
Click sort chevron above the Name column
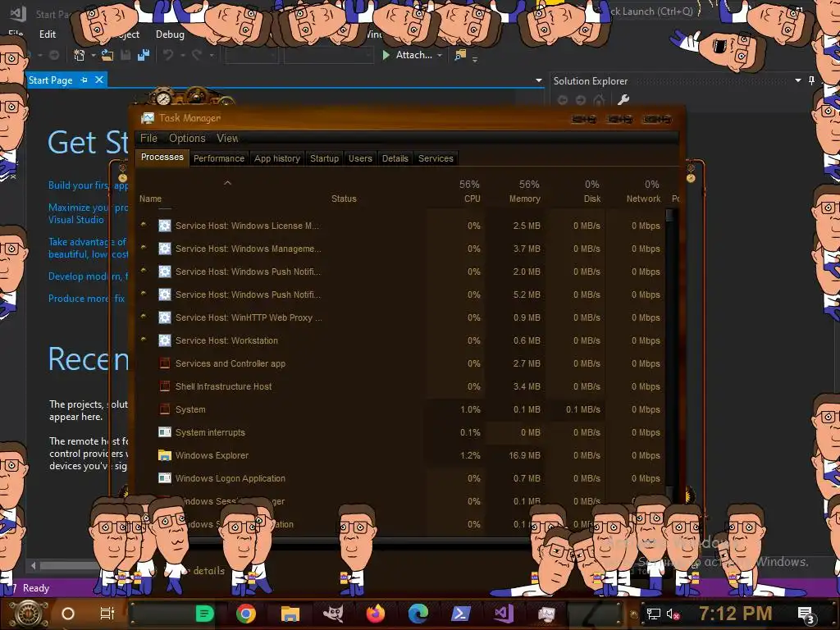click(x=228, y=183)
